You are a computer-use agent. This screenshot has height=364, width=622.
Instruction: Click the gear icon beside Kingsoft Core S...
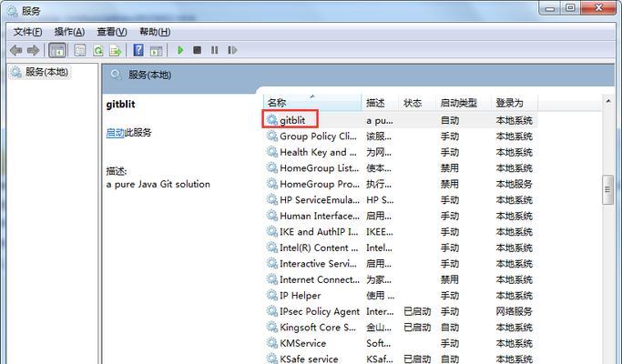272,327
